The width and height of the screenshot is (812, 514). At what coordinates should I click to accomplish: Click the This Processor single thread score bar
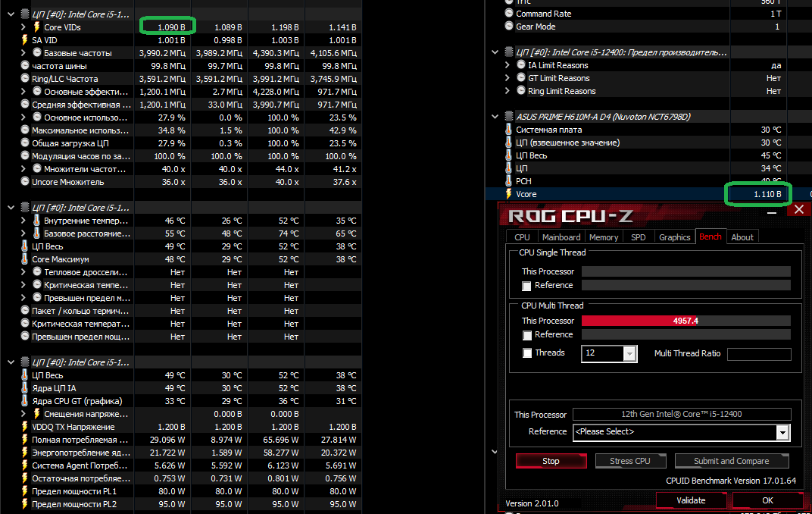click(x=686, y=271)
